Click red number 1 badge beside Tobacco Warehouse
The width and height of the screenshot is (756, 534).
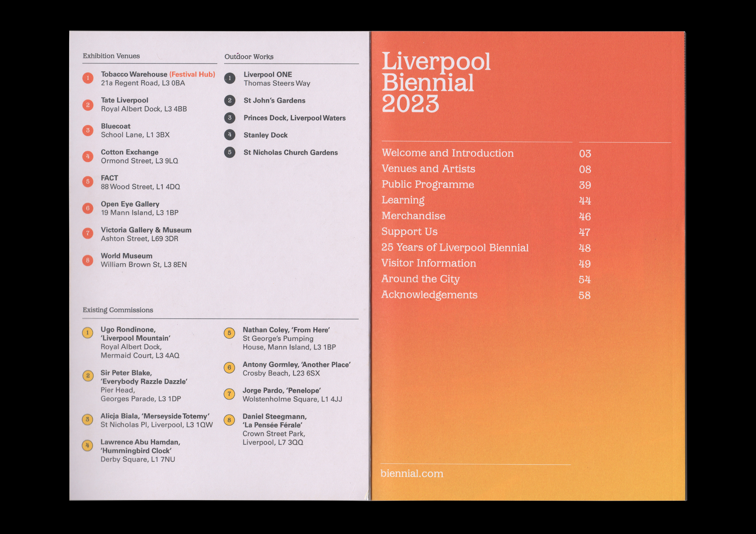(88, 78)
